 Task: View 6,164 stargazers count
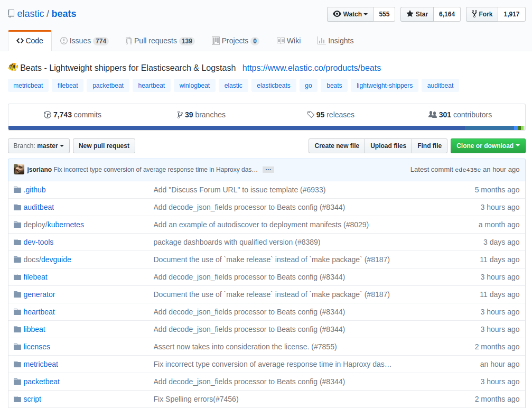[447, 14]
